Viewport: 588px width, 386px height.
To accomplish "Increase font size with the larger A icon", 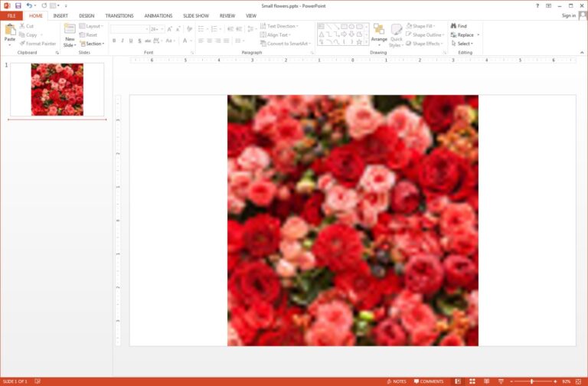I will click(x=169, y=29).
